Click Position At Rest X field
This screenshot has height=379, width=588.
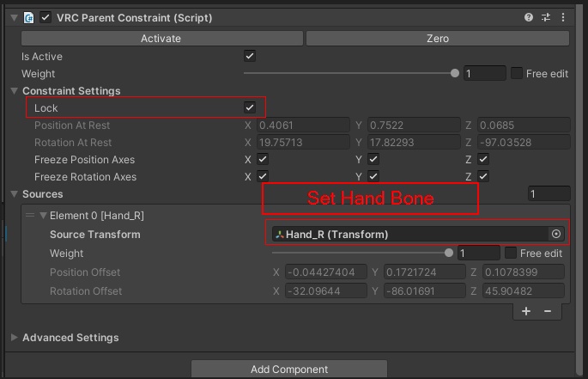[x=303, y=125]
